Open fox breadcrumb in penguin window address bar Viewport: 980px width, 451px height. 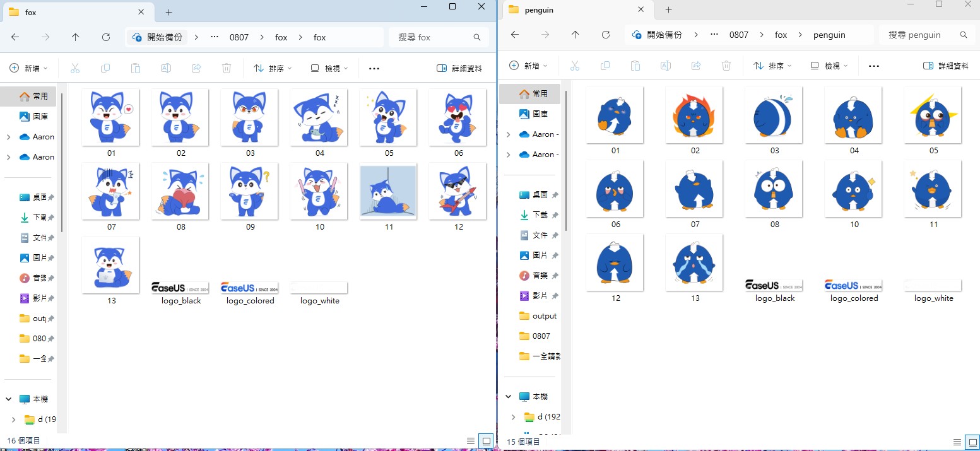781,35
